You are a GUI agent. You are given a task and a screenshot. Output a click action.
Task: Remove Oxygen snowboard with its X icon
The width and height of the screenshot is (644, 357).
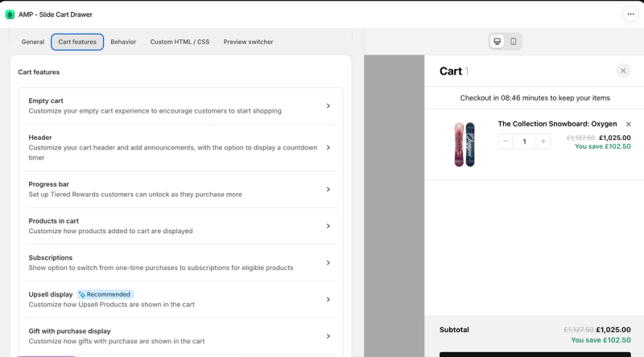629,125
